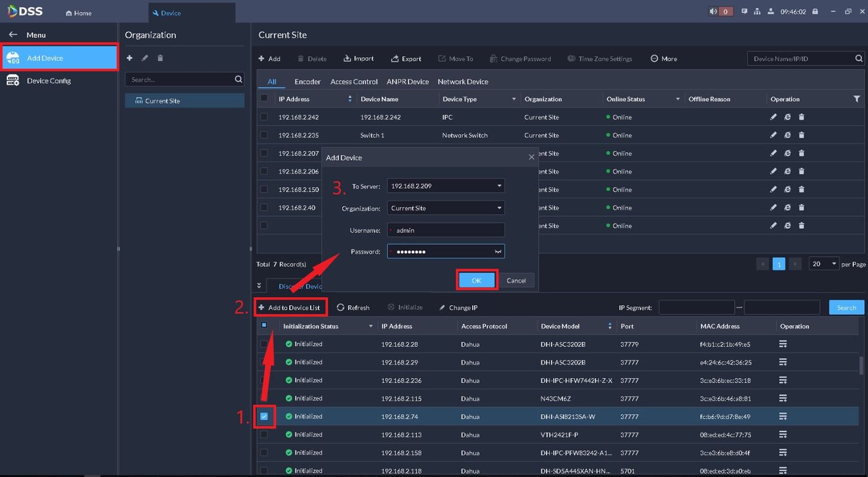
Task: Click the search magnifier in Device Name/IP/ID field
Action: click(859, 59)
